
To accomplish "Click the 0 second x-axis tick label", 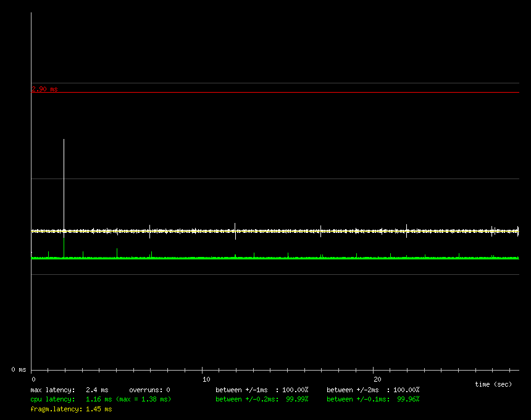I will coord(33,379).
